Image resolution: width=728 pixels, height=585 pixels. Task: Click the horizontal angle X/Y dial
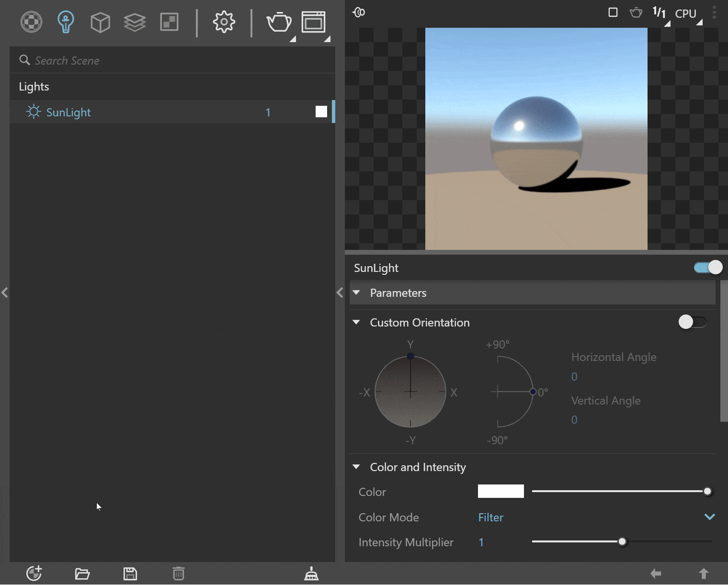pos(410,392)
